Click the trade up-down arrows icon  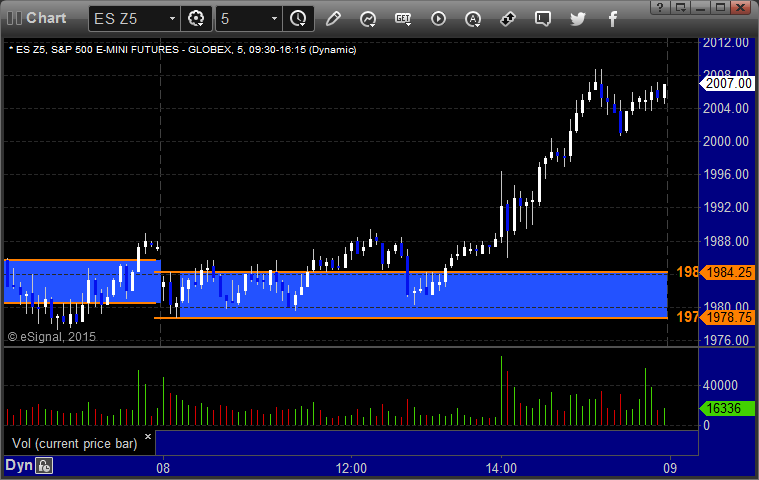508,19
